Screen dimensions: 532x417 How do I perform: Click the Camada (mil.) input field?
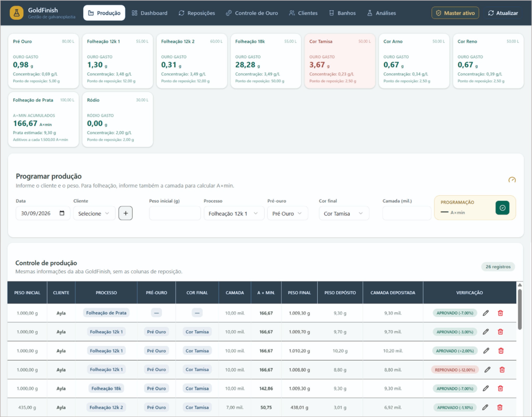407,213
